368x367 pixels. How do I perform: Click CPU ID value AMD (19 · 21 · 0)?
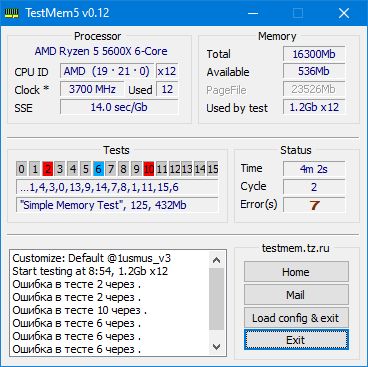107,71
